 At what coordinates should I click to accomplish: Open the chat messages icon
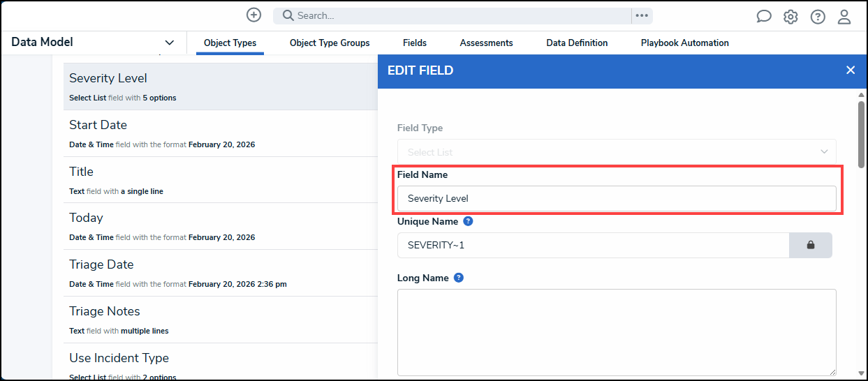pos(764,17)
